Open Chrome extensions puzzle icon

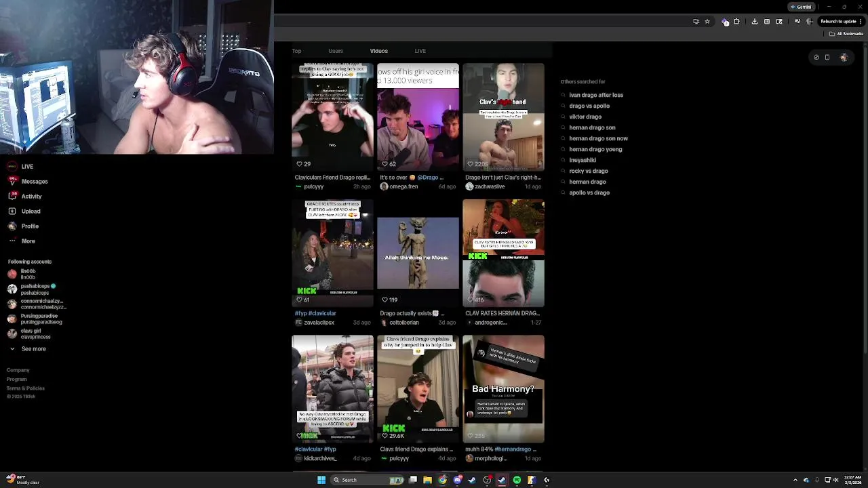(736, 22)
